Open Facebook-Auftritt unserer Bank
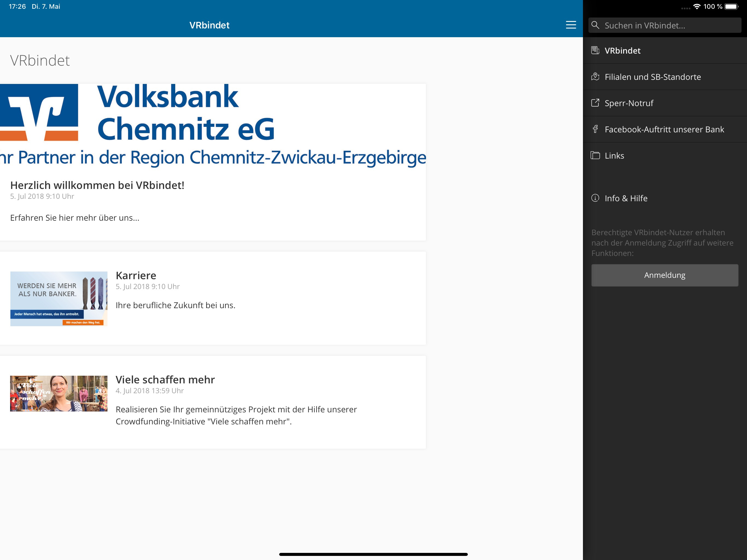 click(x=665, y=129)
